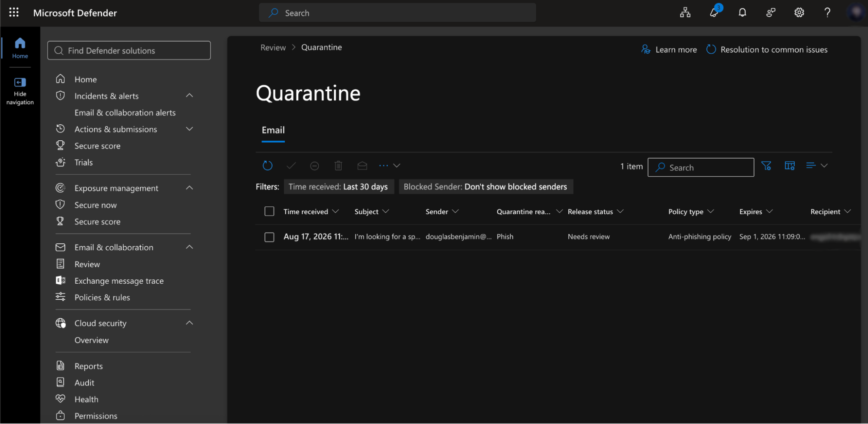Image resolution: width=868 pixels, height=424 pixels.
Task: Open the alerts icon with badge 3
Action: click(714, 13)
